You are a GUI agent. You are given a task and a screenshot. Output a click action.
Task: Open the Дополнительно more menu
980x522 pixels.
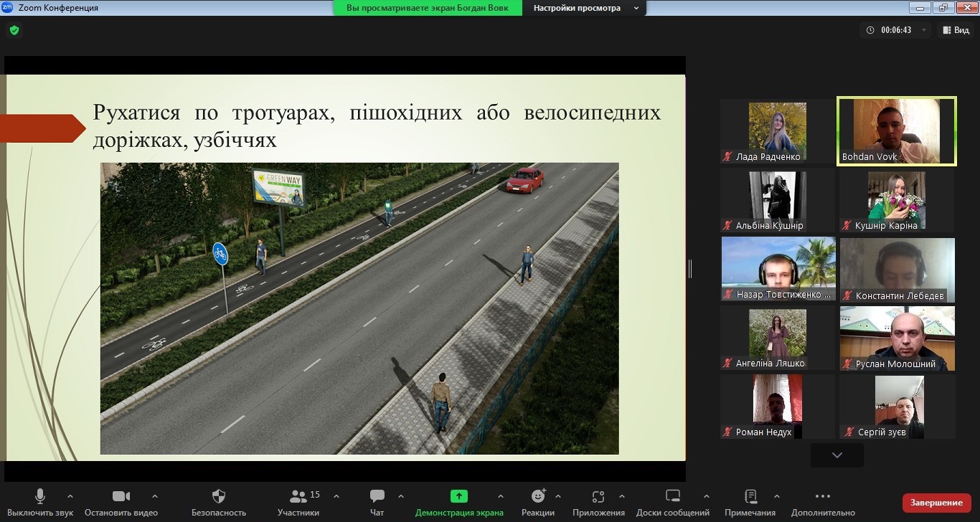(823, 496)
